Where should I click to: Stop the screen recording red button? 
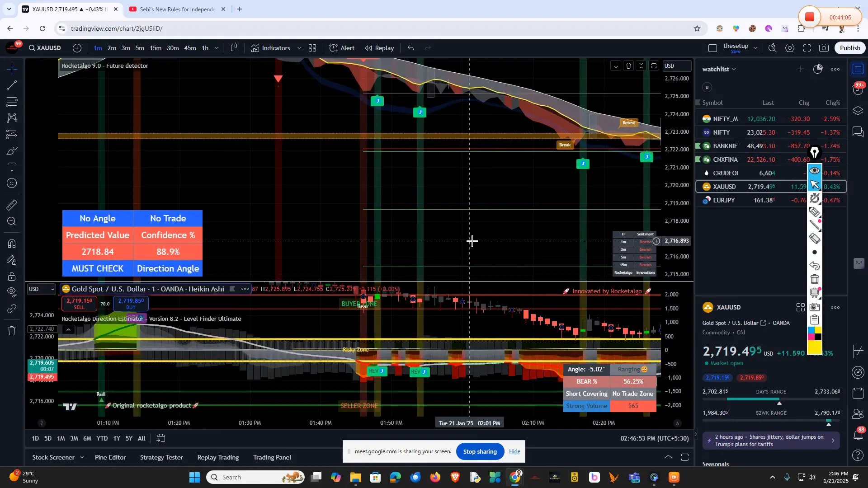point(809,18)
